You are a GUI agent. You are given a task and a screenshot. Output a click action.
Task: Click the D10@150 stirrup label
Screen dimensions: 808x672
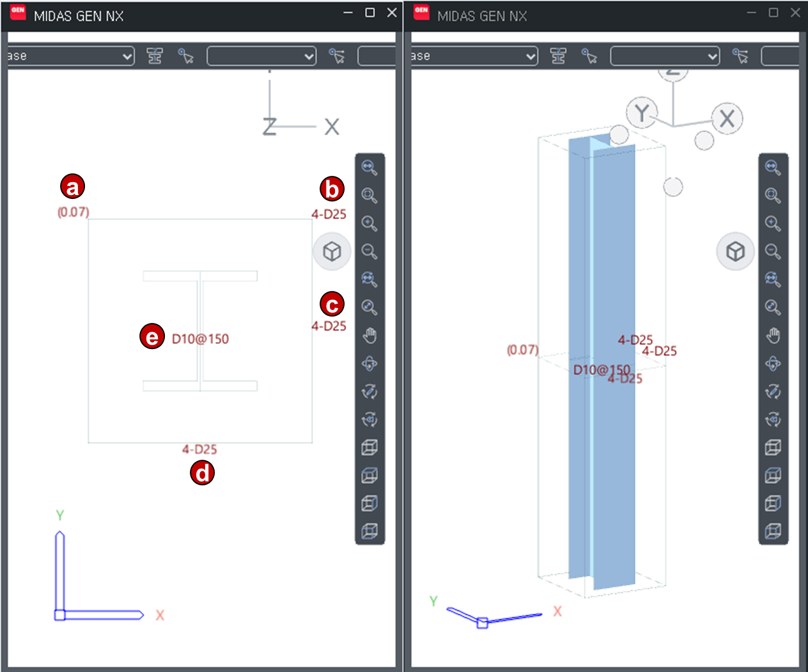pyautogui.click(x=201, y=338)
